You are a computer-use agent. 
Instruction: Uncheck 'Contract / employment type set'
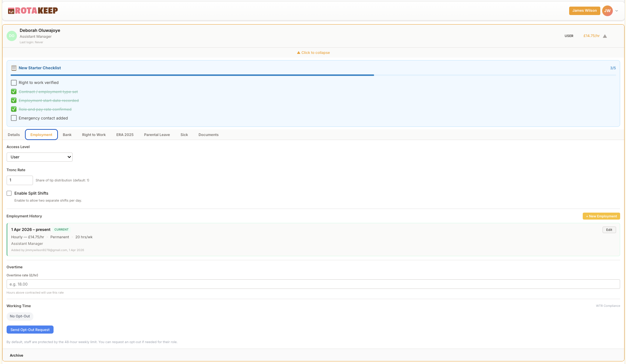click(x=14, y=92)
